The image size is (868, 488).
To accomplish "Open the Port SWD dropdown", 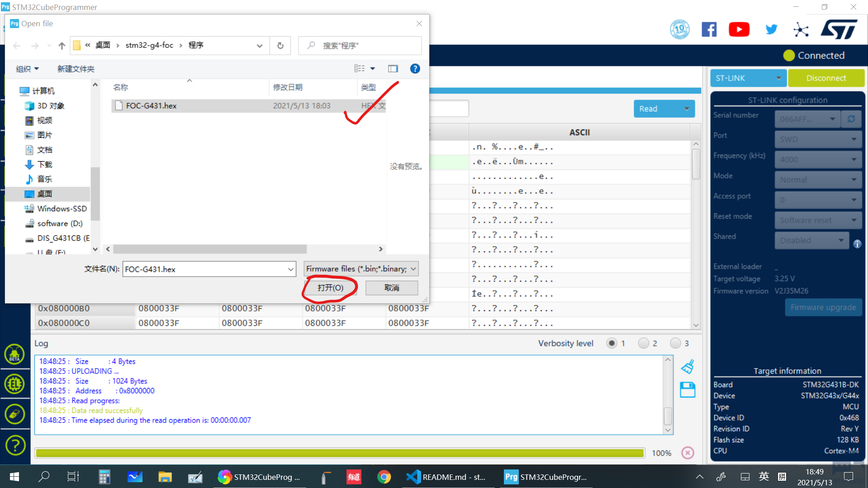I will (x=818, y=139).
